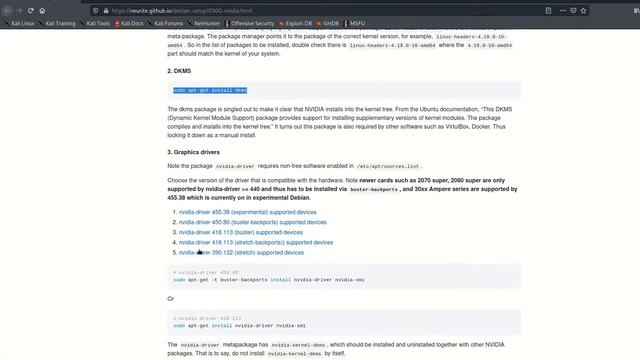Click the 'Or' text between code blocks
This screenshot has height=360, width=640.
[x=171, y=299]
